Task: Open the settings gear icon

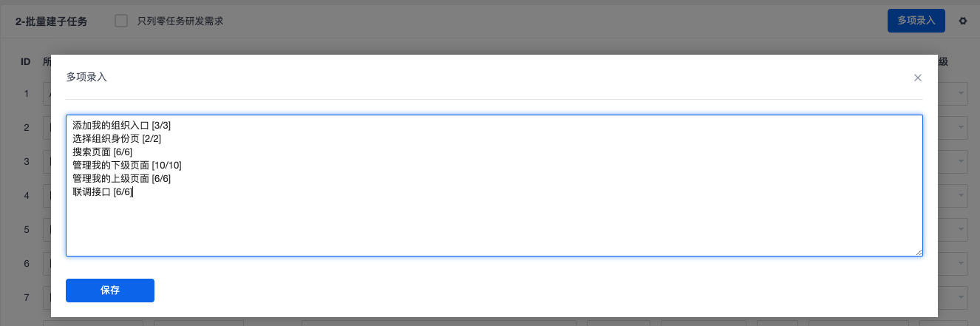Action: click(x=963, y=21)
